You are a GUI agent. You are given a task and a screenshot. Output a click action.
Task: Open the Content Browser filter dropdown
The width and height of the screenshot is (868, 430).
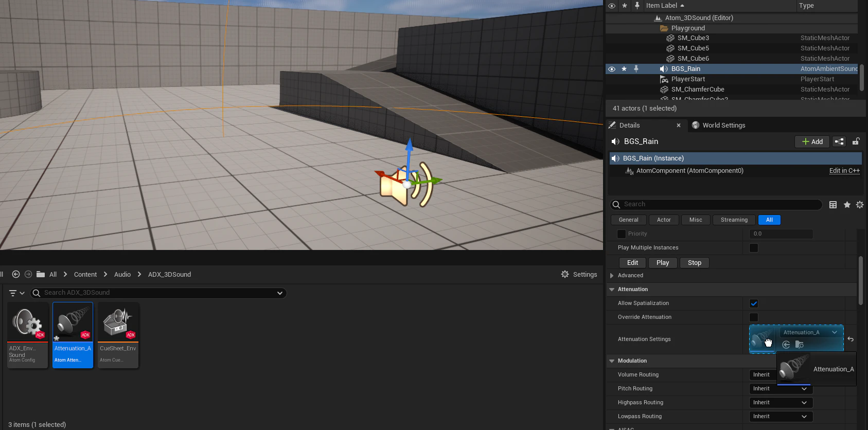pyautogui.click(x=16, y=293)
